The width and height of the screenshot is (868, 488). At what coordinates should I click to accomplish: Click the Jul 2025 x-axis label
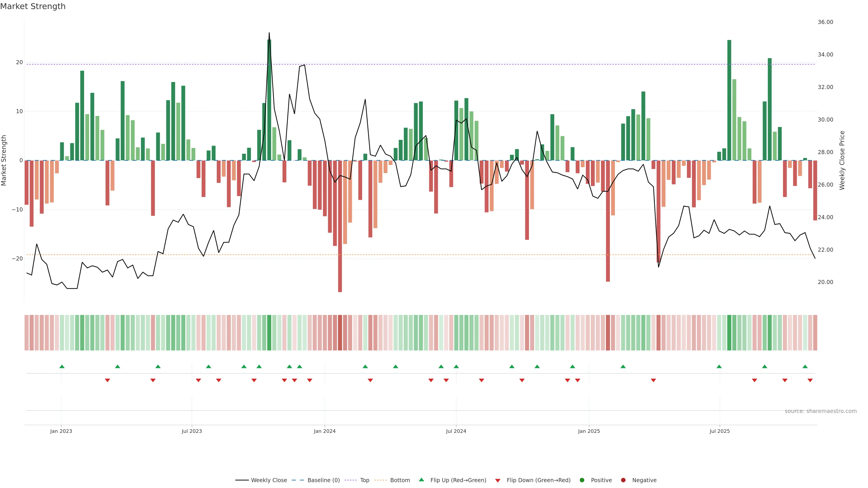point(719,431)
